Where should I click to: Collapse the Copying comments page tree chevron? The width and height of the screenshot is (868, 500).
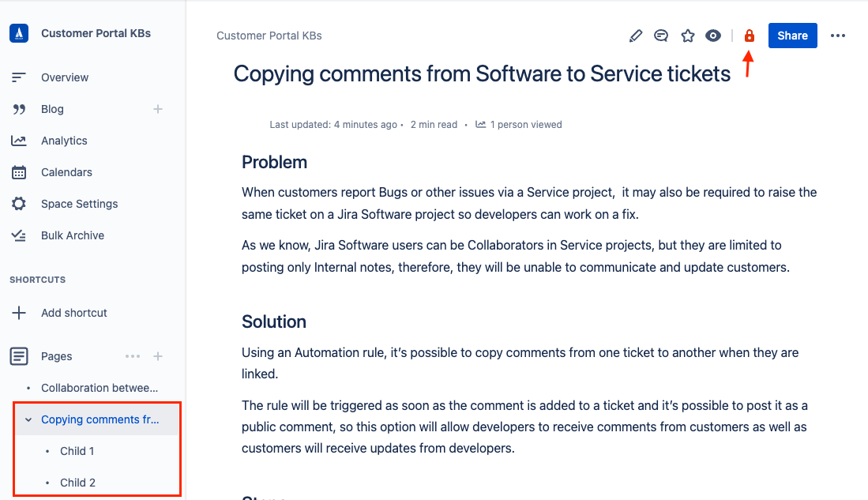tap(28, 419)
